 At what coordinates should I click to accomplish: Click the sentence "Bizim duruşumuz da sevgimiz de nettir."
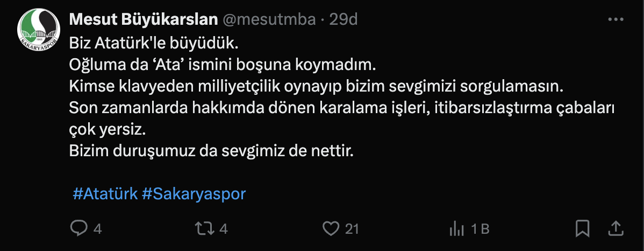212,151
